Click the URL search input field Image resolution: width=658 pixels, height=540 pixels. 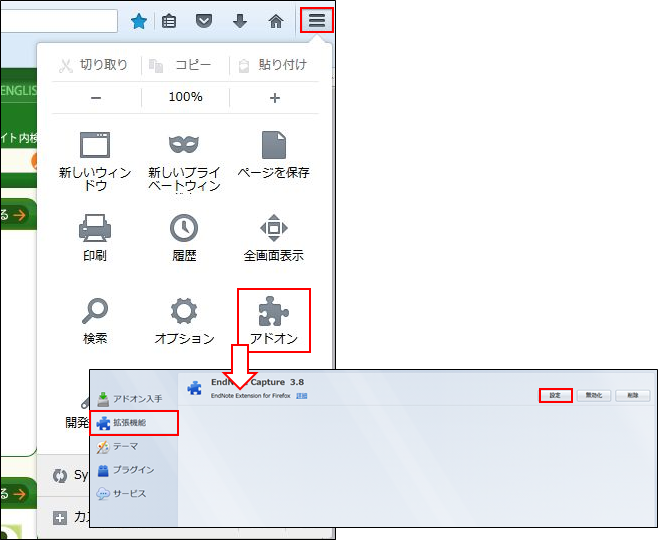[60, 21]
